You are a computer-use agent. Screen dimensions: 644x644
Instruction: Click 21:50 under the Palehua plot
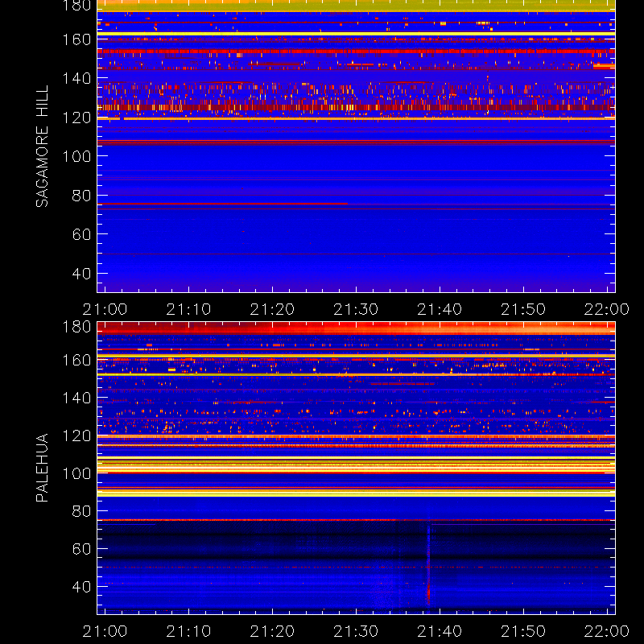(x=523, y=631)
